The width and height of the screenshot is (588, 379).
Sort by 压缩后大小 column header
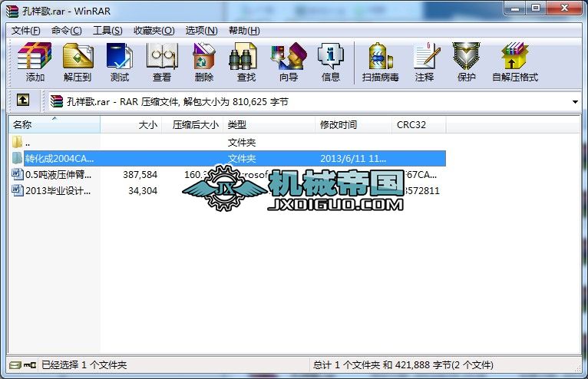(x=193, y=124)
